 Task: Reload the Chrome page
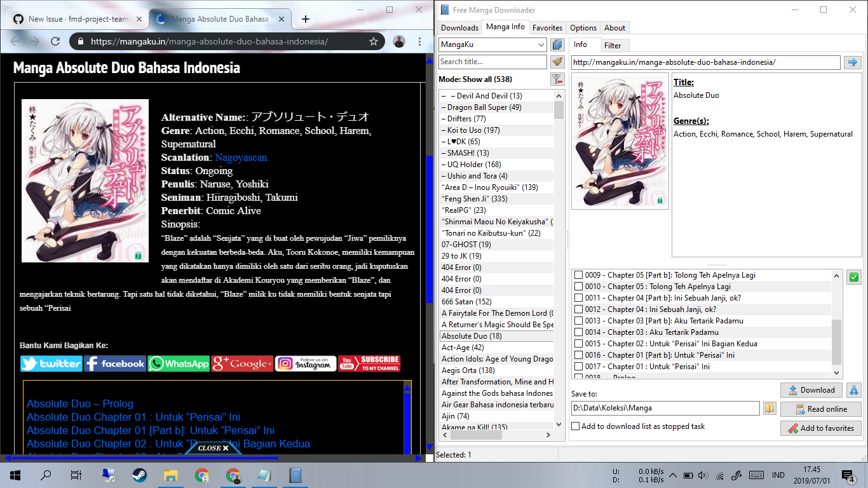[55, 41]
